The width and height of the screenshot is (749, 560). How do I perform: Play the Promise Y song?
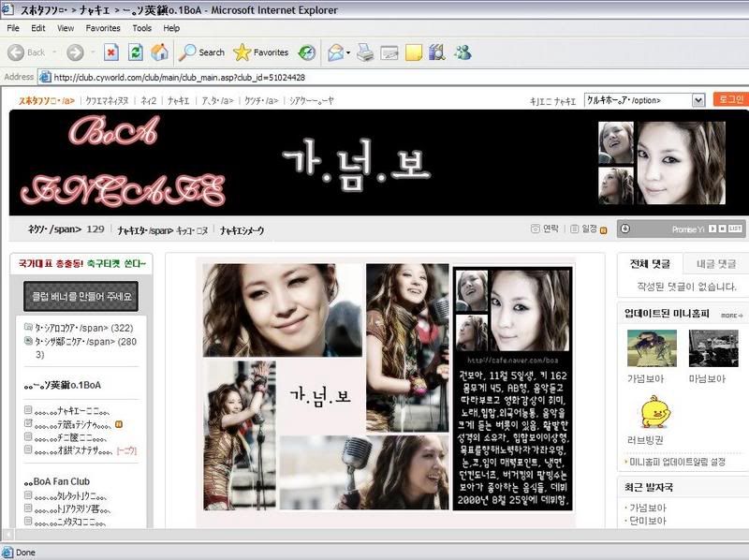click(x=712, y=228)
